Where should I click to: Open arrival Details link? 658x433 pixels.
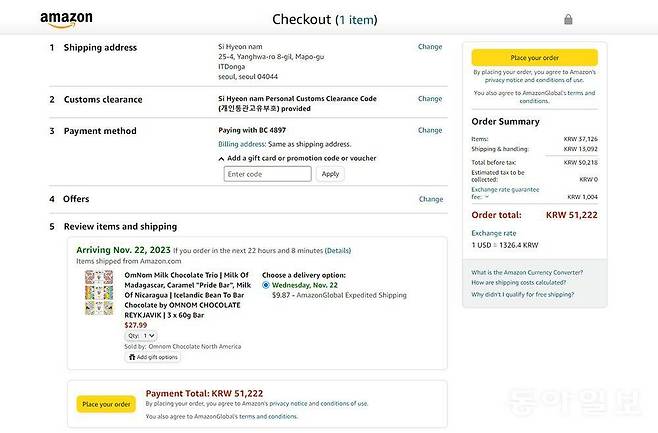338,251
